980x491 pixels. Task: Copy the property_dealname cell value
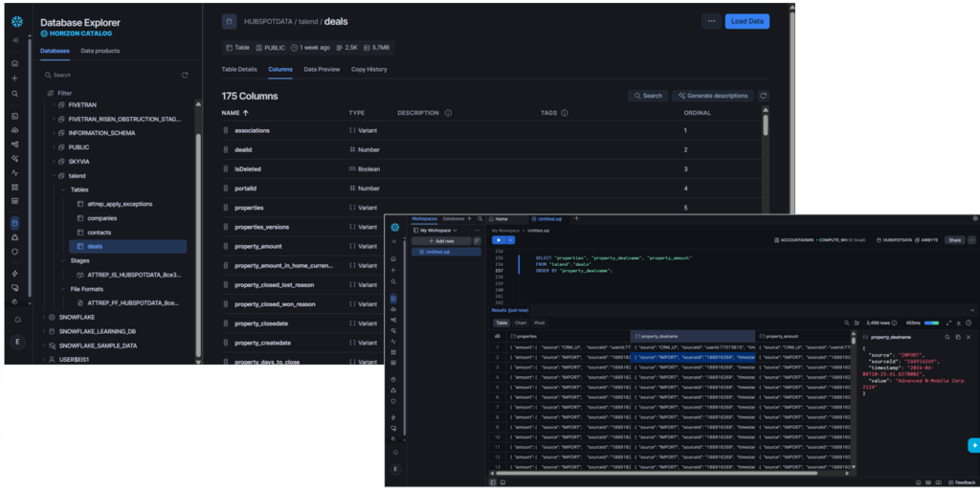pos(957,337)
